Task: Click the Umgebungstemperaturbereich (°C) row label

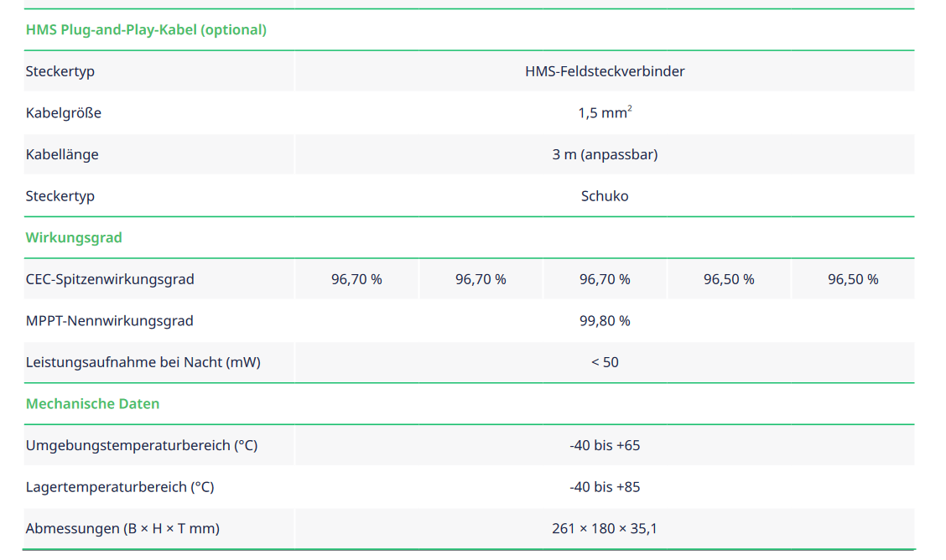Action: pyautogui.click(x=142, y=445)
